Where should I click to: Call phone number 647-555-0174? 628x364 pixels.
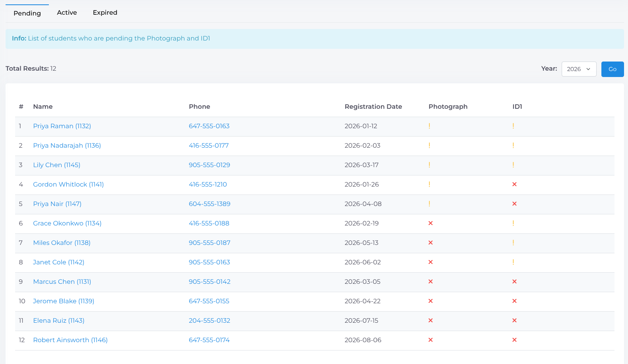(x=209, y=340)
